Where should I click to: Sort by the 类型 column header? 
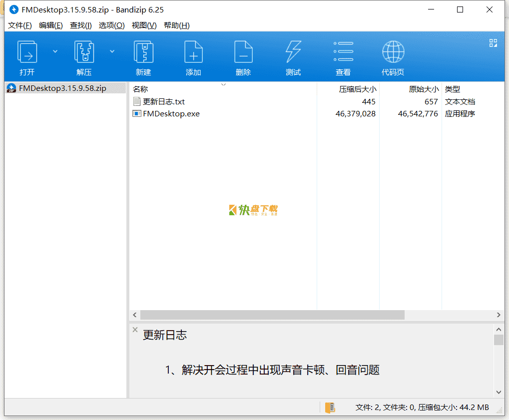pyautogui.click(x=453, y=89)
